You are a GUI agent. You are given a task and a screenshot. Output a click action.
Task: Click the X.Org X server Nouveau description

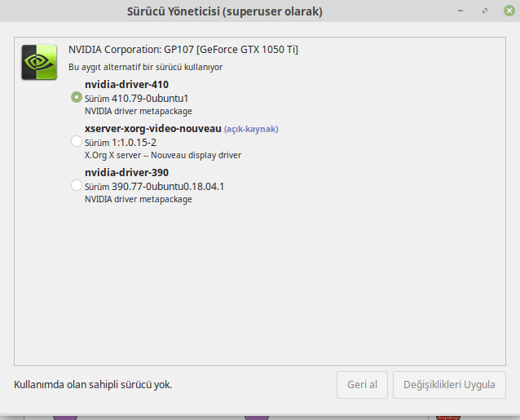[163, 155]
